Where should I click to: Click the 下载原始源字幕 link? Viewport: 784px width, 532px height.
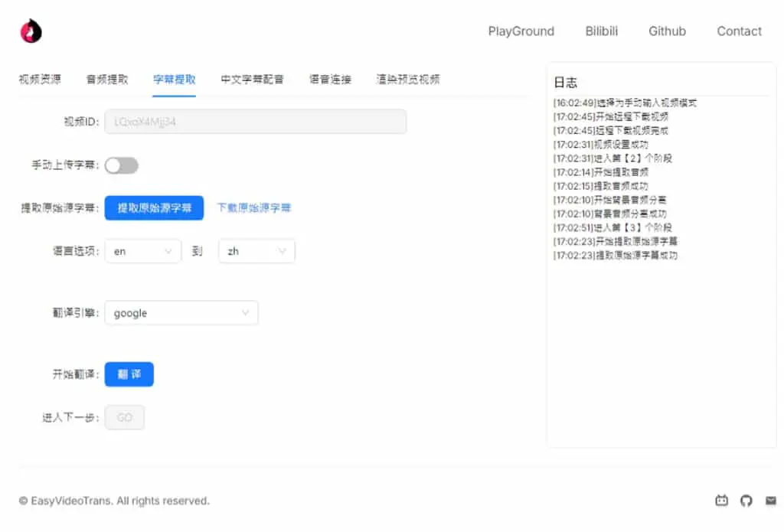pos(254,208)
